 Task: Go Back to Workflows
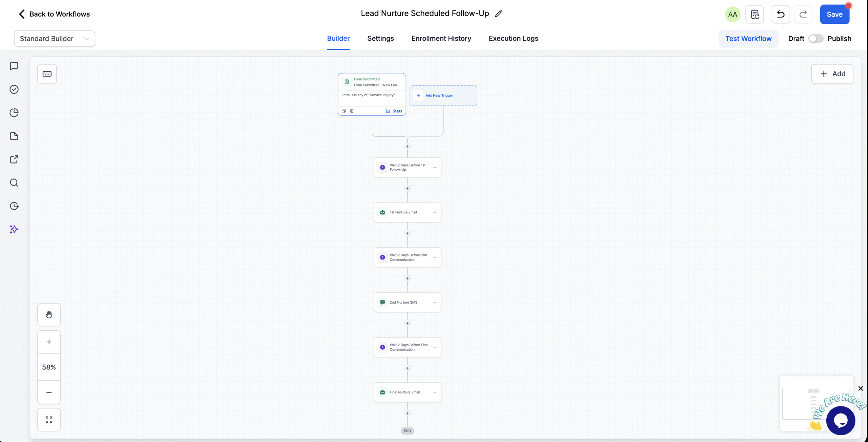coord(54,14)
